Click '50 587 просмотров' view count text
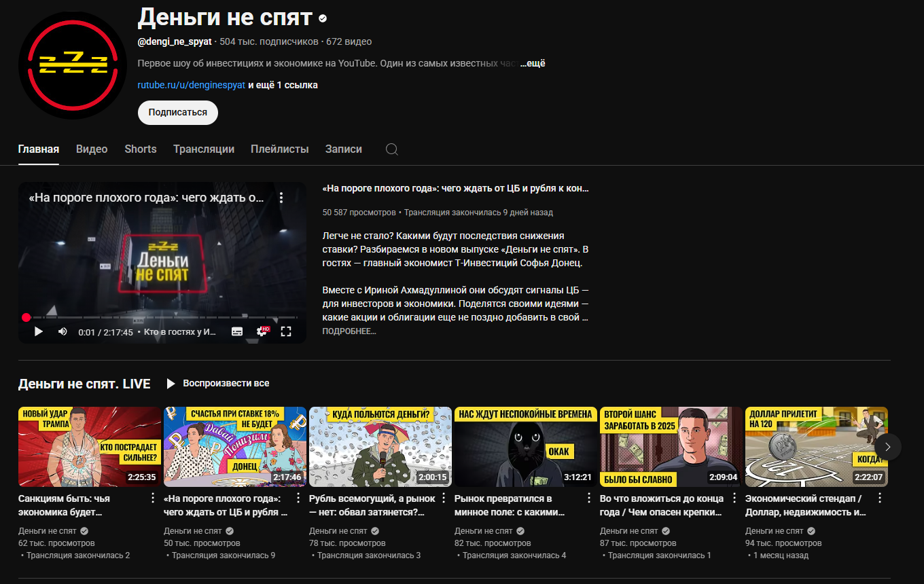The width and height of the screenshot is (924, 584). 359,213
